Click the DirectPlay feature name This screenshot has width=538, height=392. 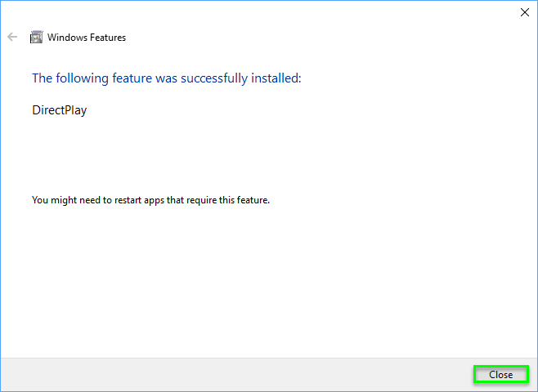point(60,110)
